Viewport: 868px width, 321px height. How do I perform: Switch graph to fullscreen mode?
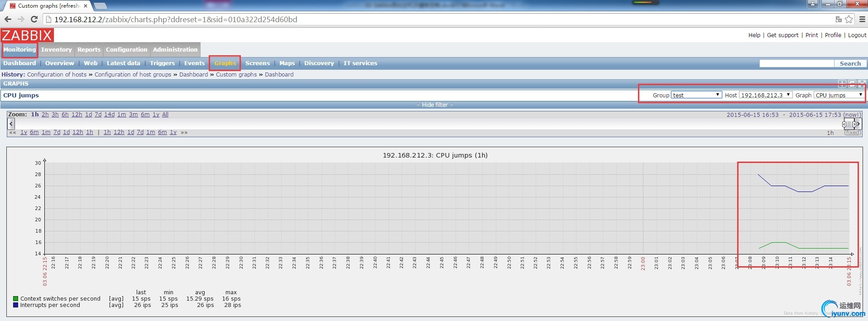click(862, 84)
